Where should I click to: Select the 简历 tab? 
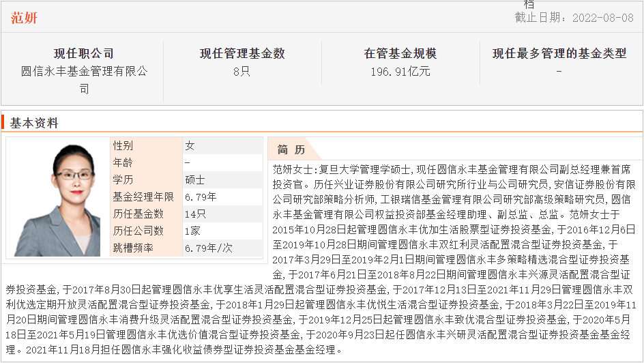291,150
